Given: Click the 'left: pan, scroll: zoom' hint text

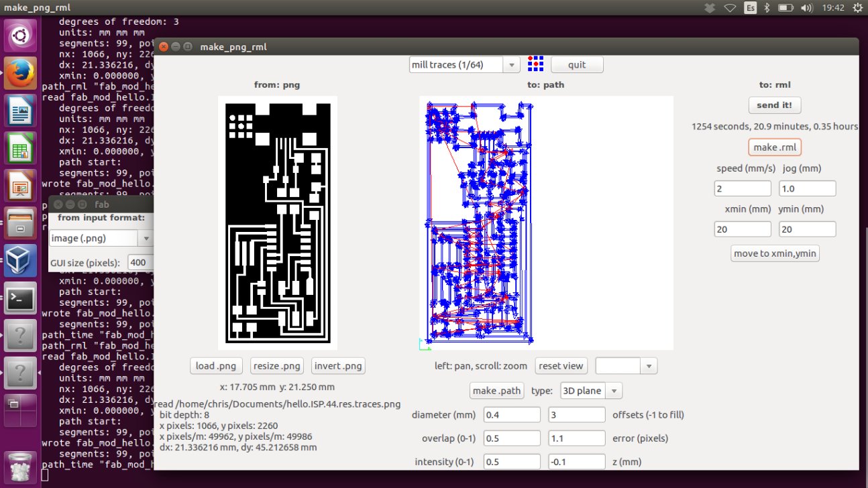Looking at the screenshot, I should point(480,366).
